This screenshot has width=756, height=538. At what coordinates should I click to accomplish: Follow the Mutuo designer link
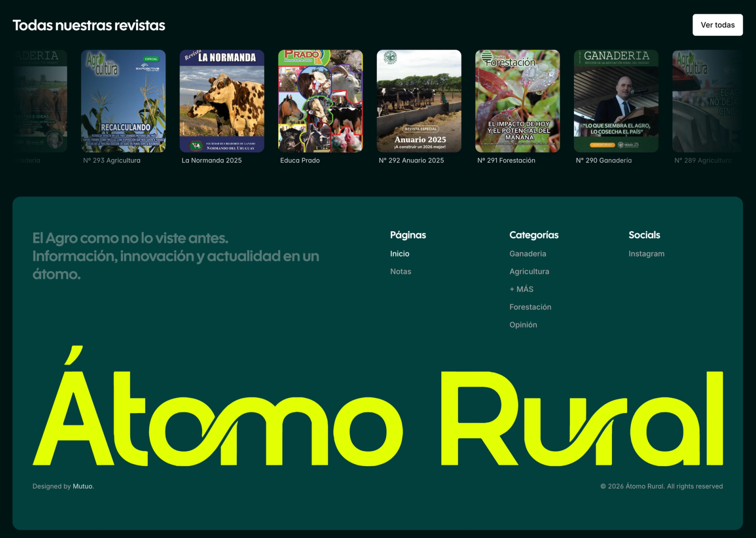tap(83, 486)
